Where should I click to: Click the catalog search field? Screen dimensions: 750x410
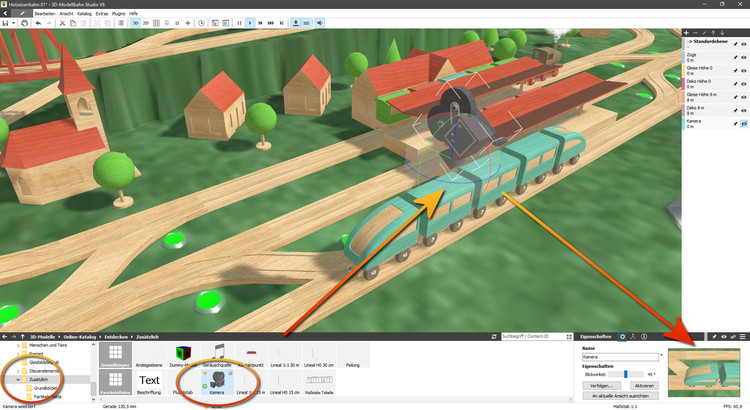pyautogui.click(x=532, y=337)
